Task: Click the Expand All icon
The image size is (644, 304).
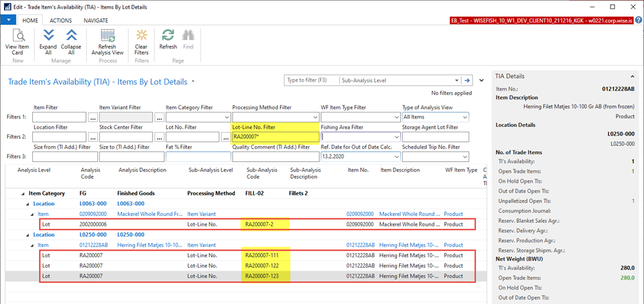Action: pos(48,36)
